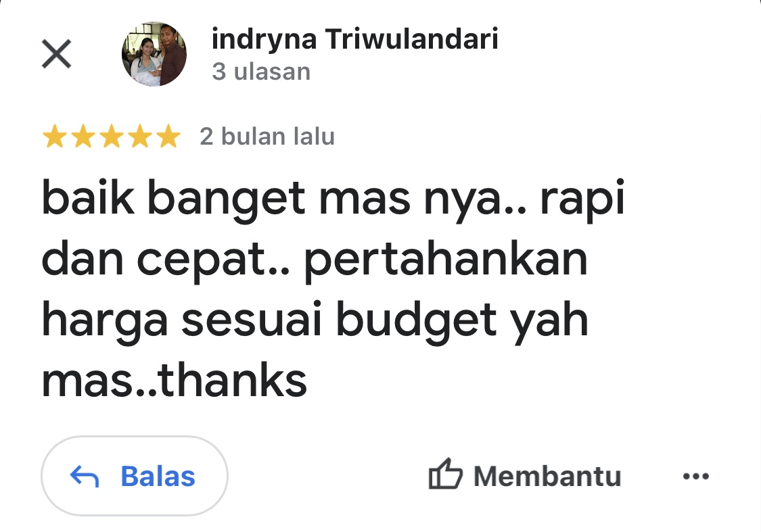Click the thumbs-up like icon

(446, 474)
